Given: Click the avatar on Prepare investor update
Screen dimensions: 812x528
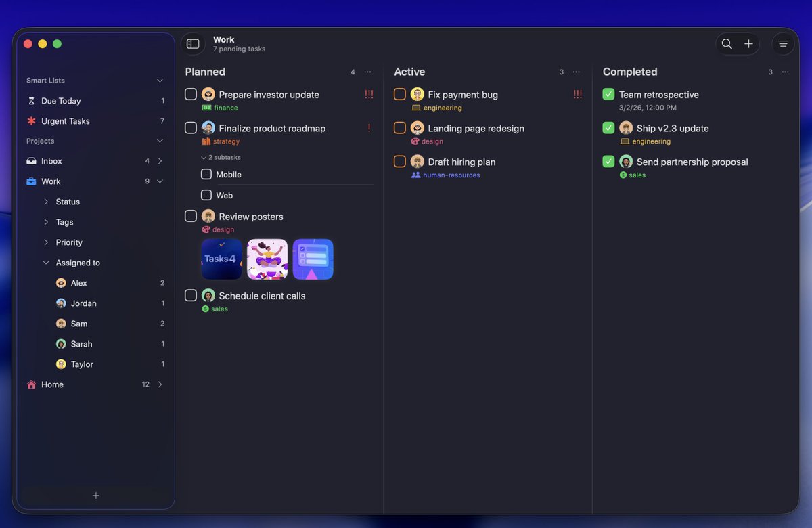Looking at the screenshot, I should pos(208,94).
